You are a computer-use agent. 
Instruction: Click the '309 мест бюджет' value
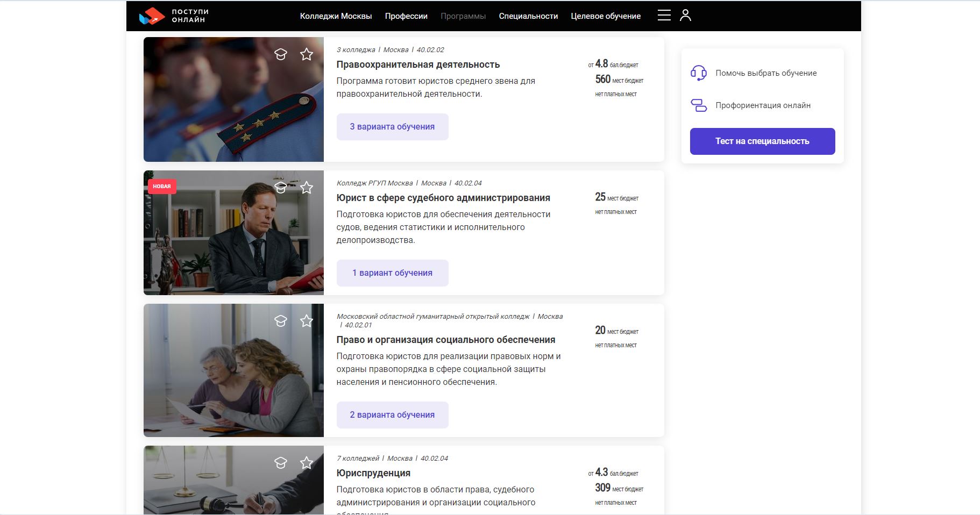click(619, 488)
